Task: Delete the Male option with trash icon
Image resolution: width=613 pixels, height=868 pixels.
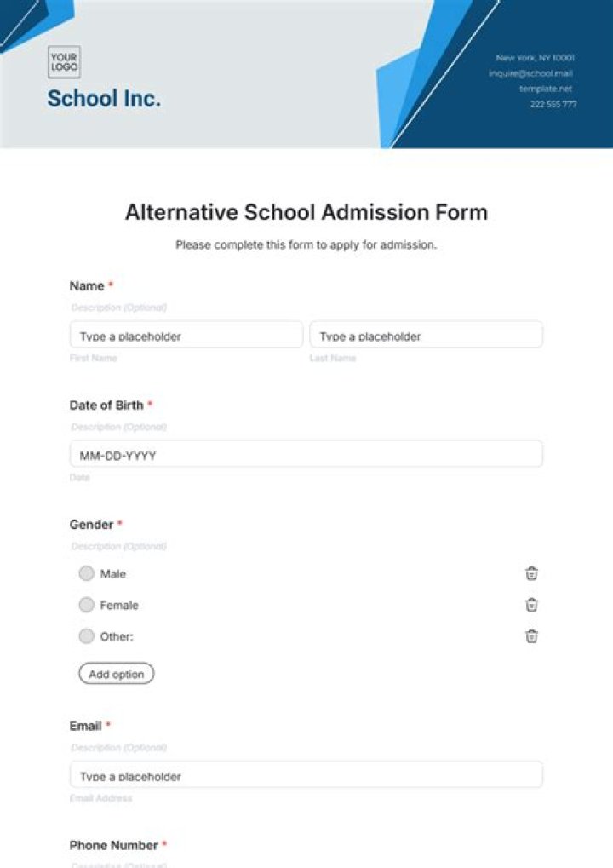Action: point(531,573)
